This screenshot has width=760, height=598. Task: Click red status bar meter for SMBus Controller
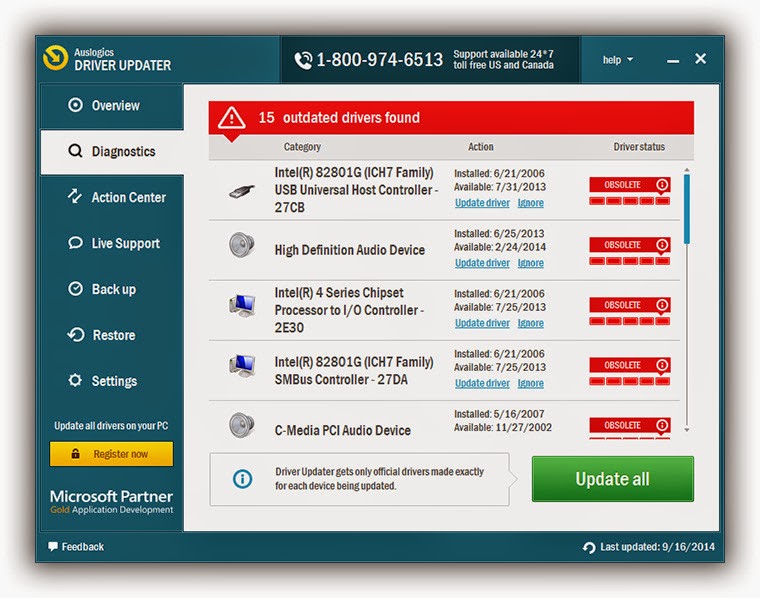(630, 381)
